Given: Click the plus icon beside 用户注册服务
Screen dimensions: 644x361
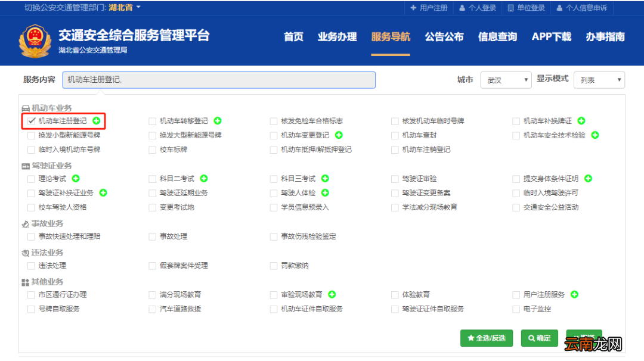Looking at the screenshot, I should pos(574,294).
